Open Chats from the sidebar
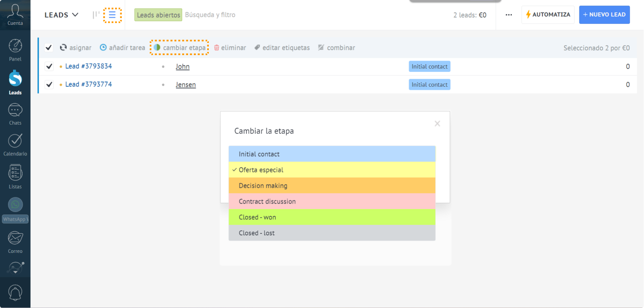Image resolution: width=644 pixels, height=308 pixels. coord(15,111)
